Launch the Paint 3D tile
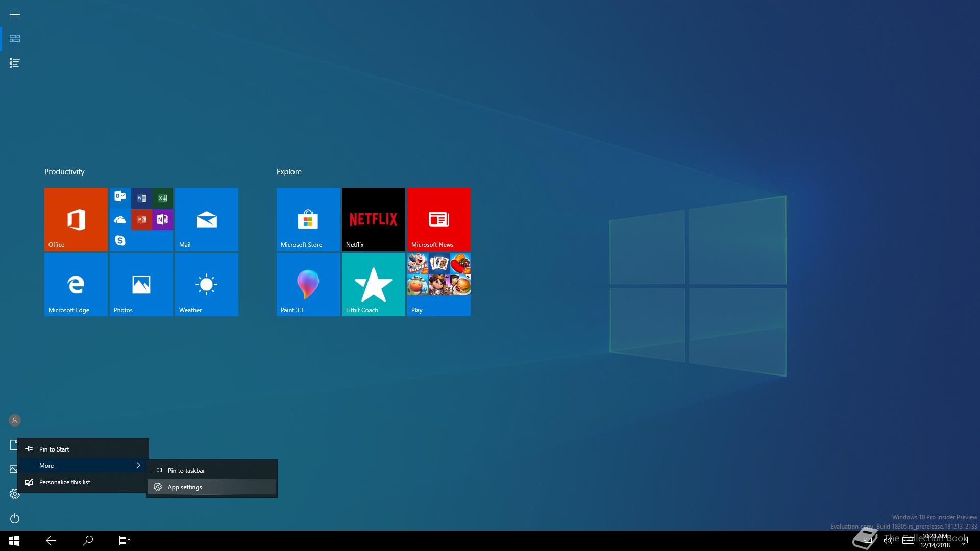 click(308, 285)
